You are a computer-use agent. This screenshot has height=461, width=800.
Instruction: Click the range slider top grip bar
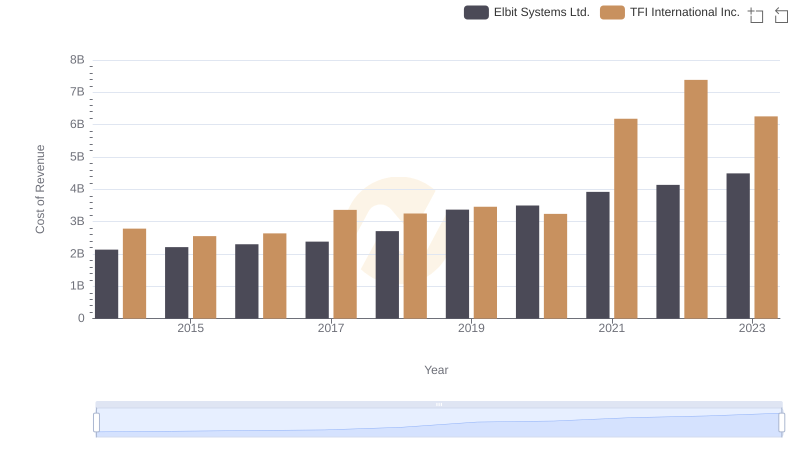(x=439, y=404)
